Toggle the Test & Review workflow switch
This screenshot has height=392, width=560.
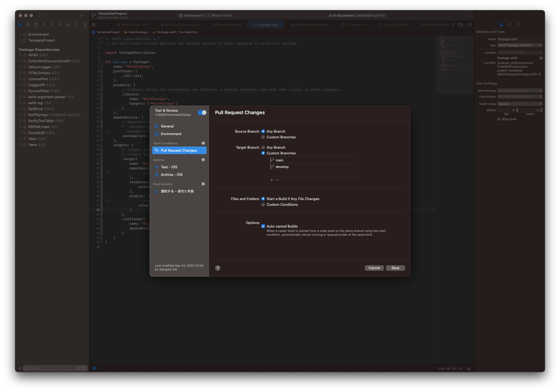202,113
